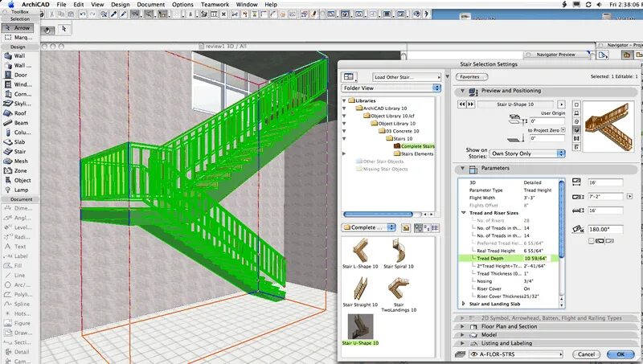
Task: Collapse Preview and Positioning panel
Action: (463, 91)
